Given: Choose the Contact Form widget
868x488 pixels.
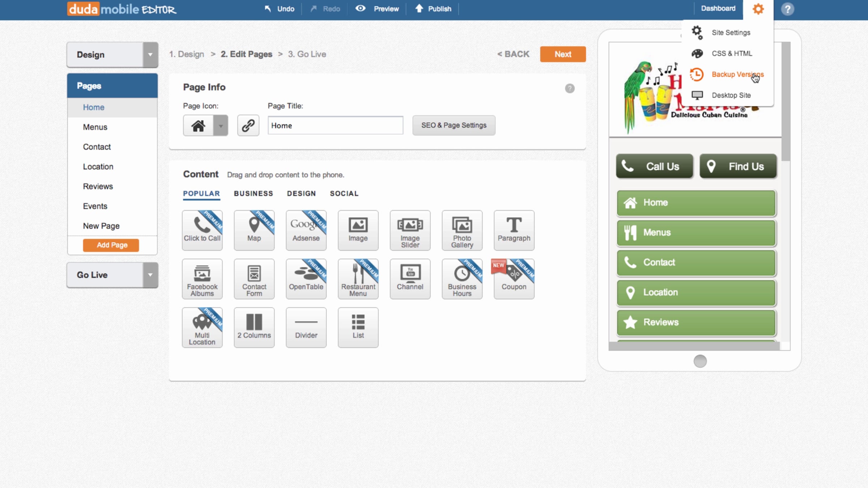Looking at the screenshot, I should click(254, 279).
